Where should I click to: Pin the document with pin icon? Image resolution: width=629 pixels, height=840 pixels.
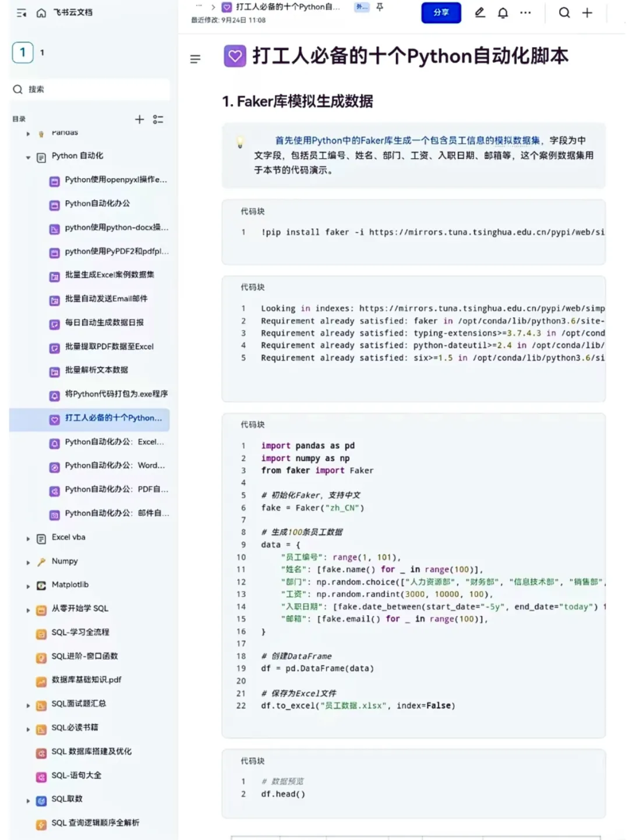tap(380, 7)
